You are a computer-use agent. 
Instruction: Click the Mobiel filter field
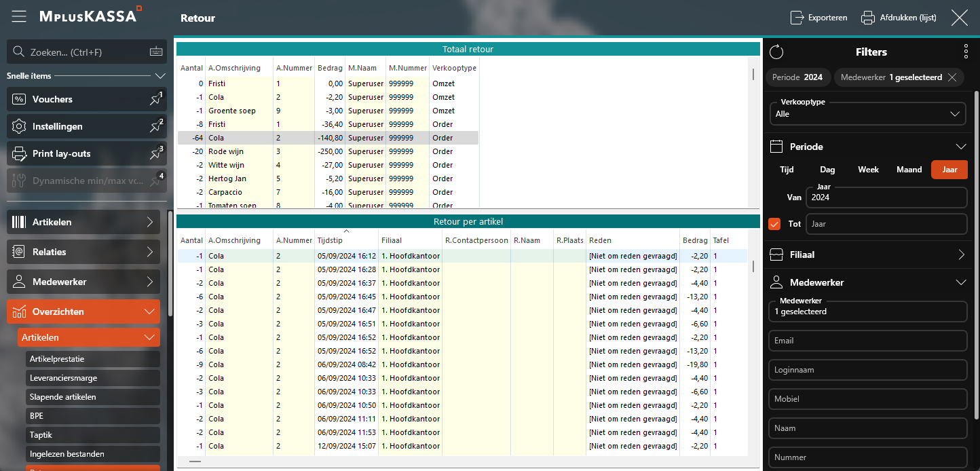868,399
